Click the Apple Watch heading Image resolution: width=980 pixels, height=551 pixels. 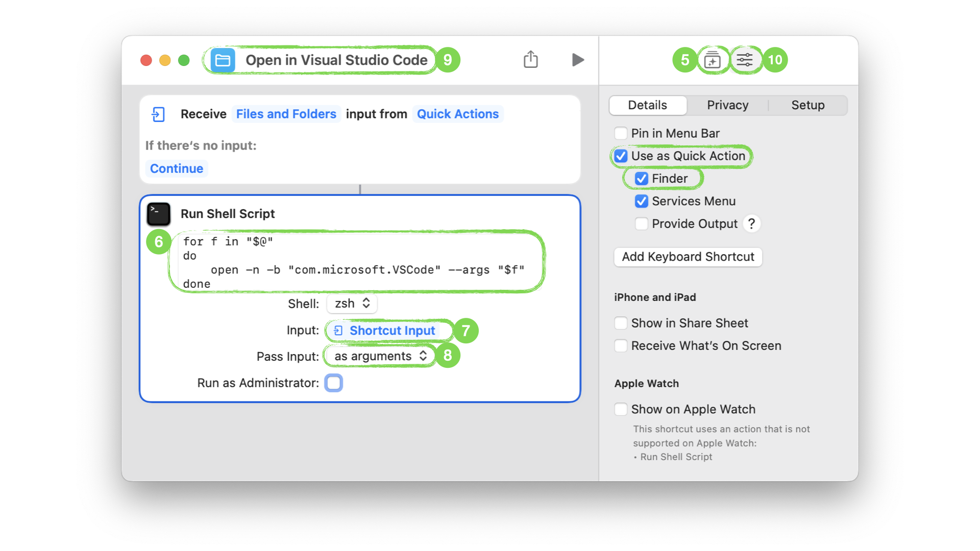coord(647,383)
